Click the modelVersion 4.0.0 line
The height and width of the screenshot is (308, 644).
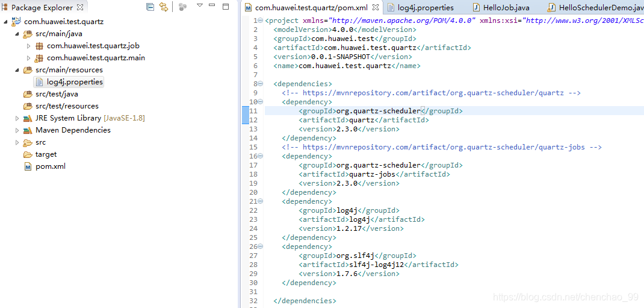(345, 30)
